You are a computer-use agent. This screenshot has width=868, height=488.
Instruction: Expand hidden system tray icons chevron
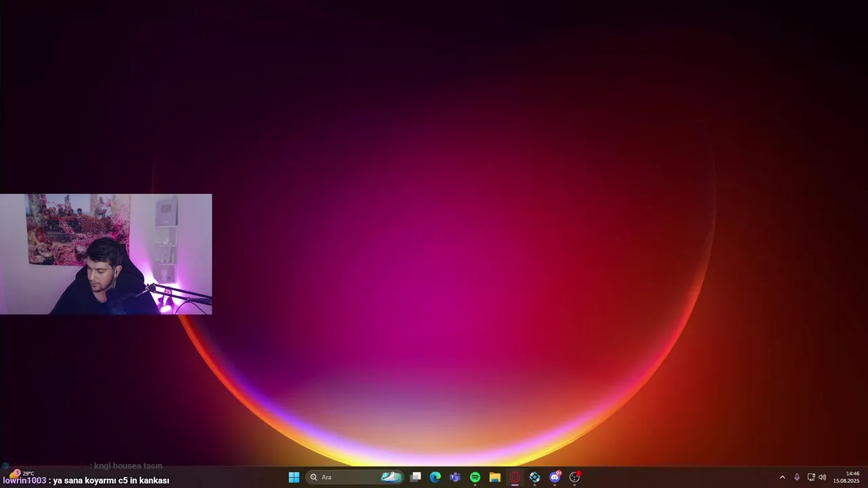point(782,477)
